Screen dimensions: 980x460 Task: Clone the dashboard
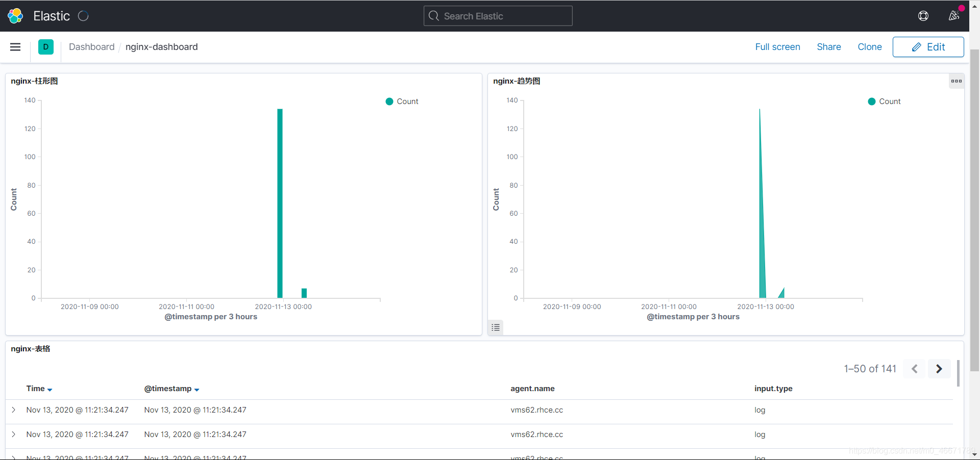click(869, 47)
